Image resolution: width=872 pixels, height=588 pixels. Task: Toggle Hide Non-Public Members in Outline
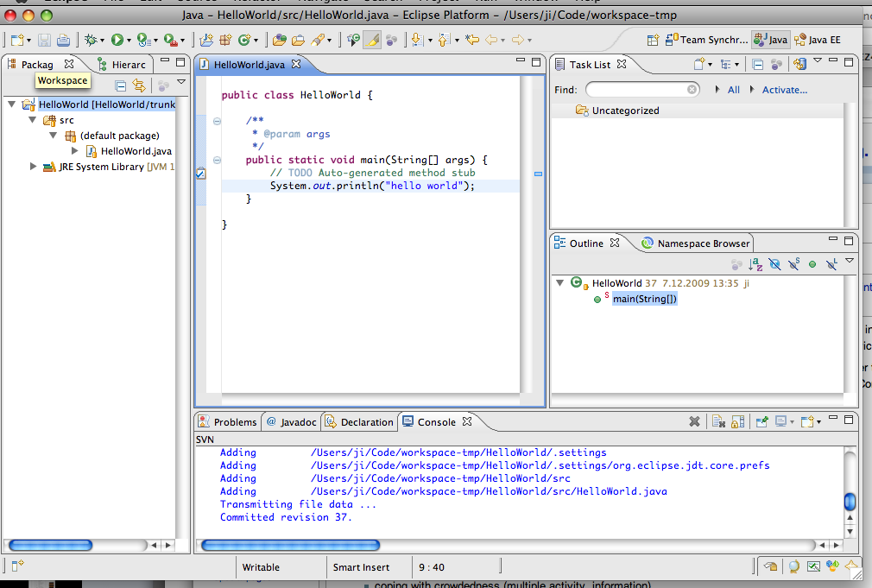click(x=812, y=264)
